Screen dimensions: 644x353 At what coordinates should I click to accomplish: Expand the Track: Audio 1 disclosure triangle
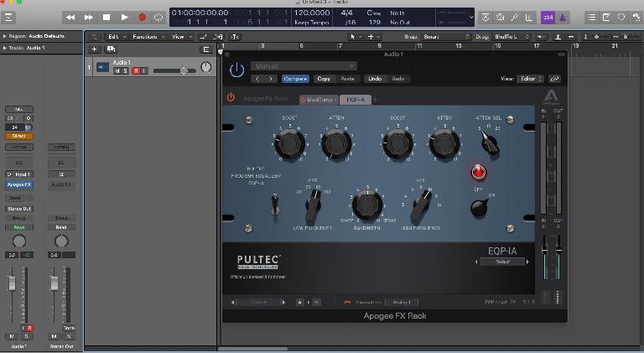[4, 48]
